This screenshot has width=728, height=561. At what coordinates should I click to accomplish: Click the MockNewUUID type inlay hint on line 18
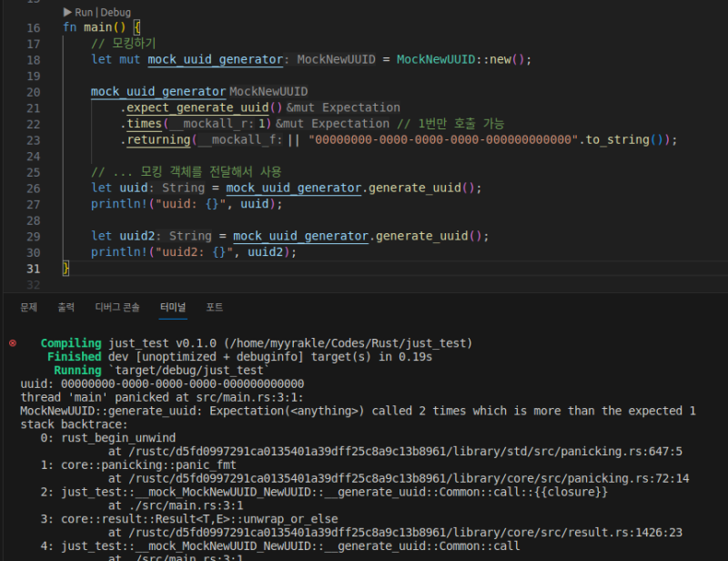(336, 59)
